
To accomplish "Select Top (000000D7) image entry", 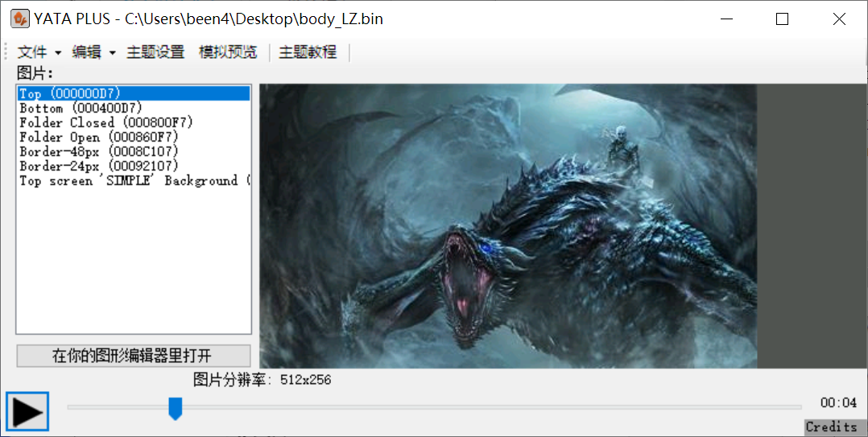I will [x=134, y=93].
